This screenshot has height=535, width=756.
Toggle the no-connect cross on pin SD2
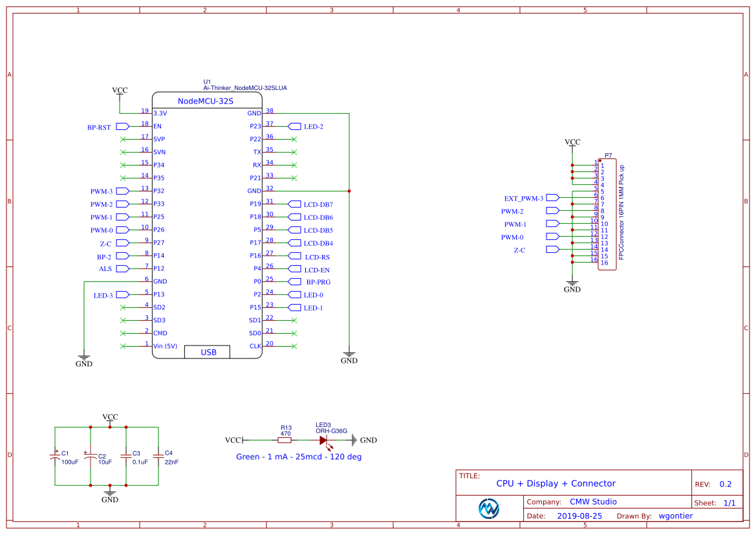click(123, 307)
